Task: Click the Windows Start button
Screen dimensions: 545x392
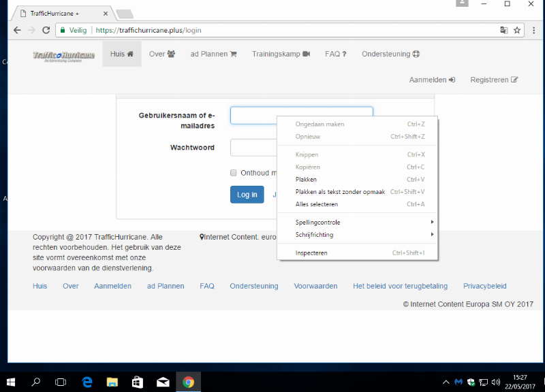Action: coord(12,382)
